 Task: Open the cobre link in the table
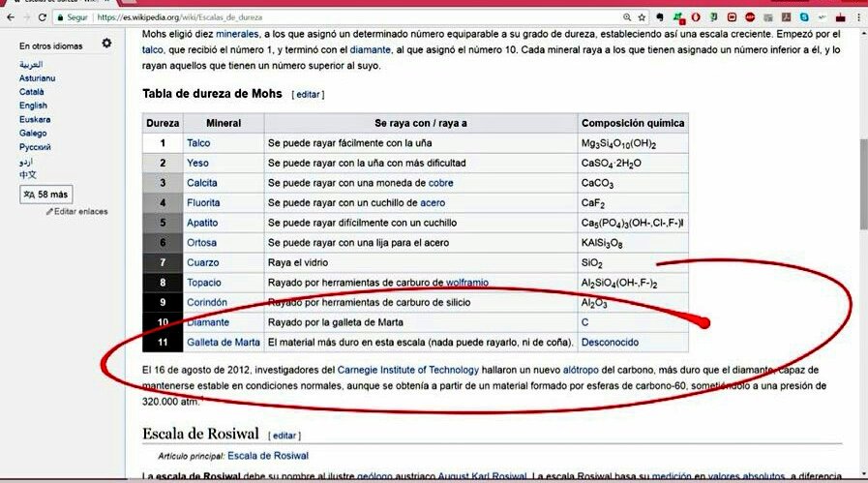coord(440,183)
